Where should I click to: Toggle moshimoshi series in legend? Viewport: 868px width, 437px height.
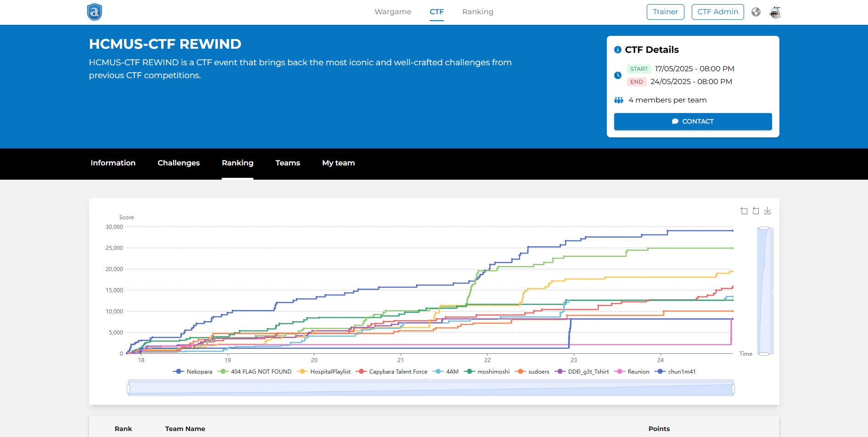[487, 372]
